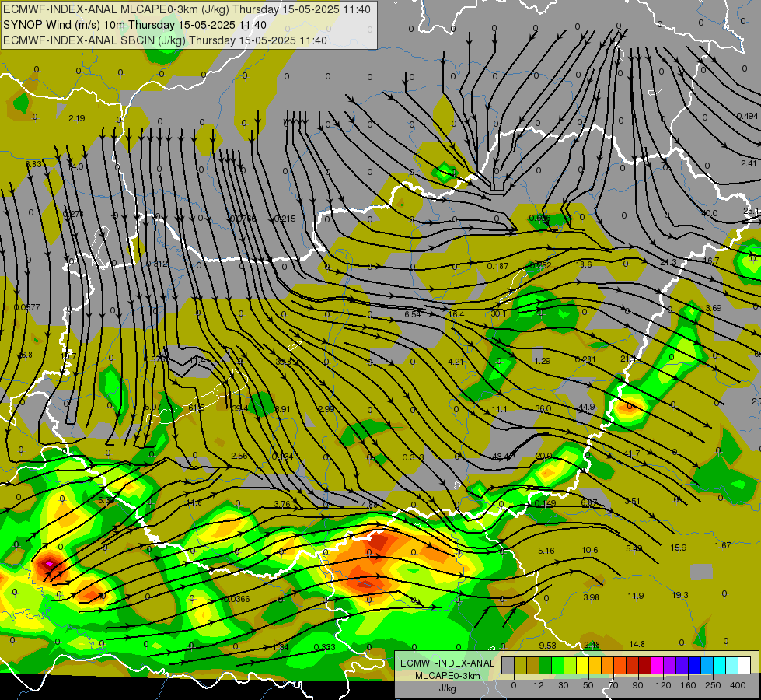The height and width of the screenshot is (700, 761).
Task: Click the map value '0.0577'
Action: [26, 307]
